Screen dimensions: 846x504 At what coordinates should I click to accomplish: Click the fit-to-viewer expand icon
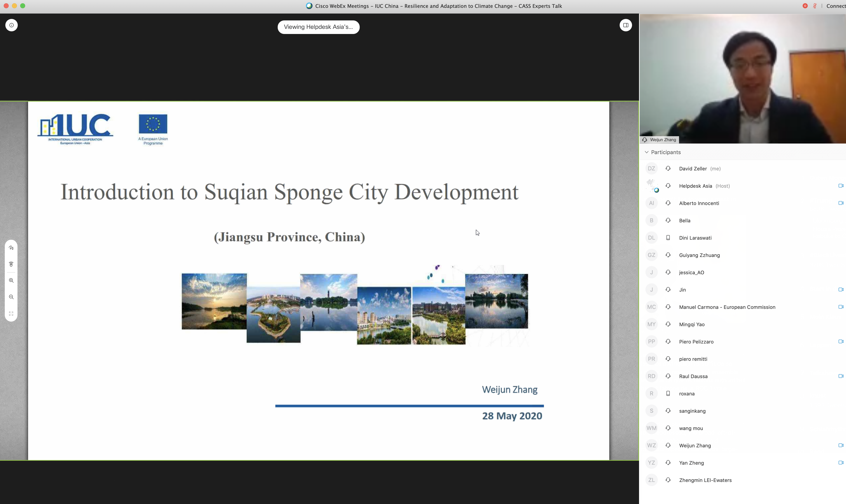(11, 313)
